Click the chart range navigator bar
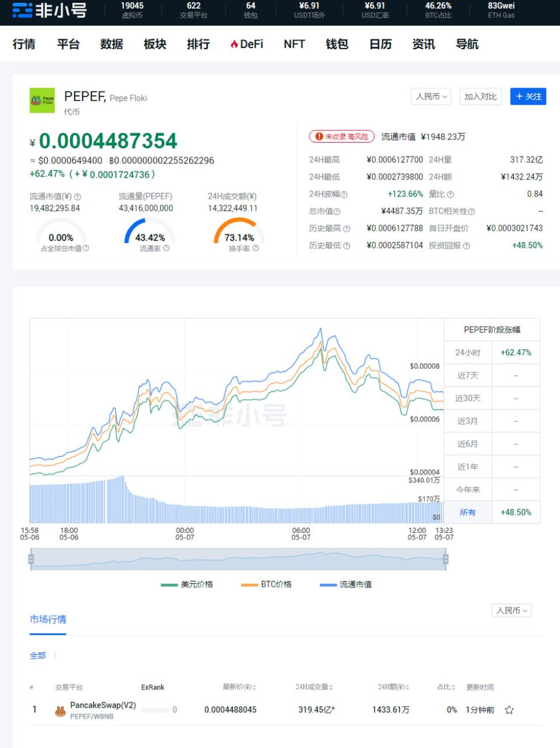Image resolution: width=560 pixels, height=748 pixels. (238, 559)
